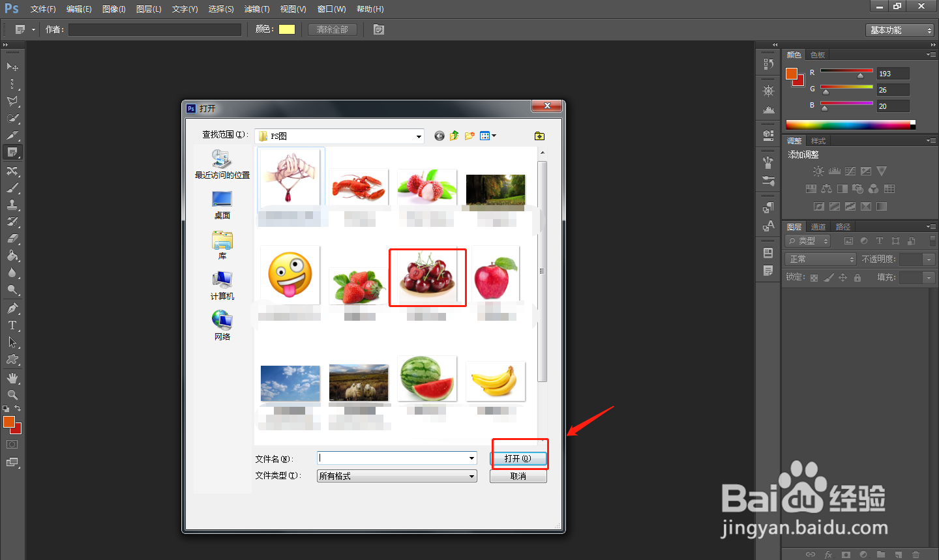
Task: Select the Lasso tool in toolbar
Action: pos(12,101)
